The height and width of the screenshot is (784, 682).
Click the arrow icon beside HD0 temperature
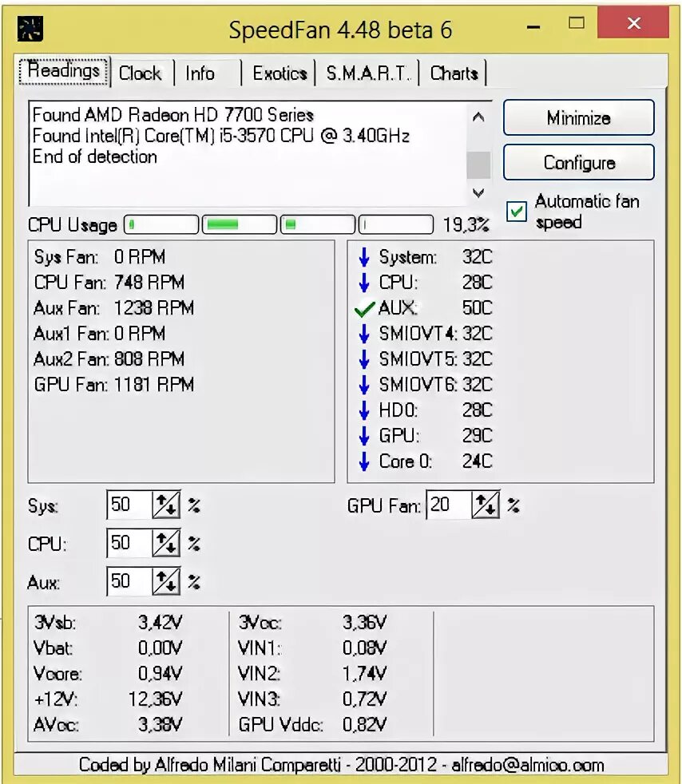click(364, 410)
